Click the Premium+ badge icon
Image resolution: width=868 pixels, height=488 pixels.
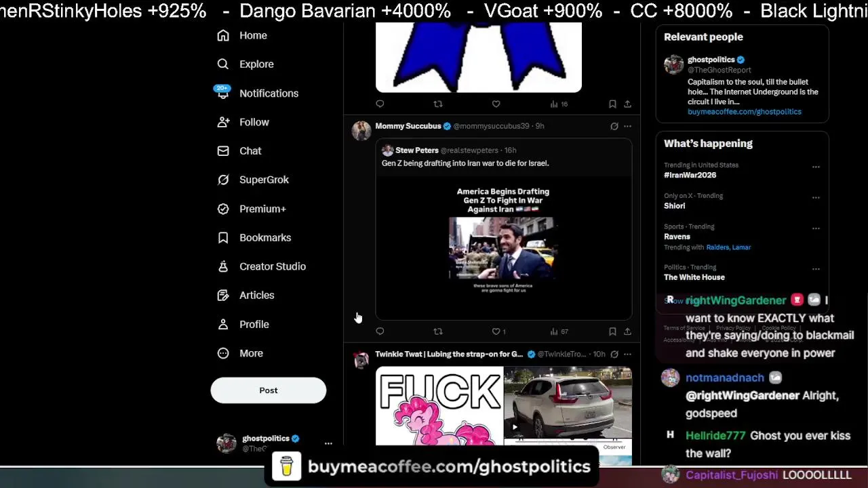(x=223, y=209)
